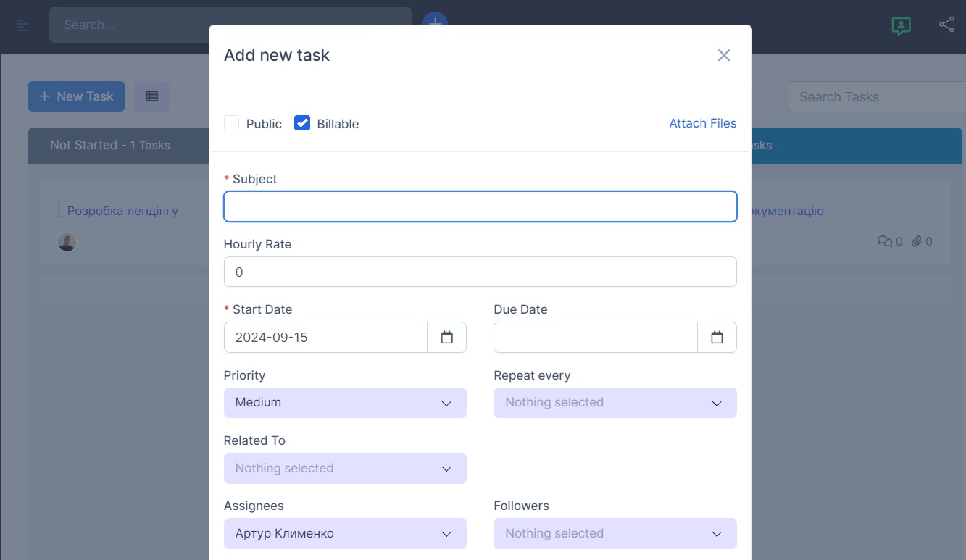Click the drag handle beside Розробка лендінгу
This screenshot has height=560, width=966.
tap(57, 211)
